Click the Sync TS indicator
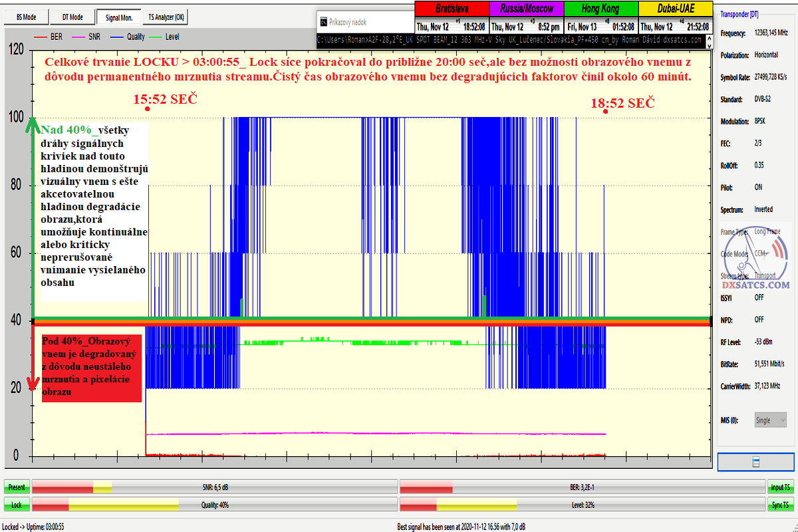798x532 pixels. point(781,505)
